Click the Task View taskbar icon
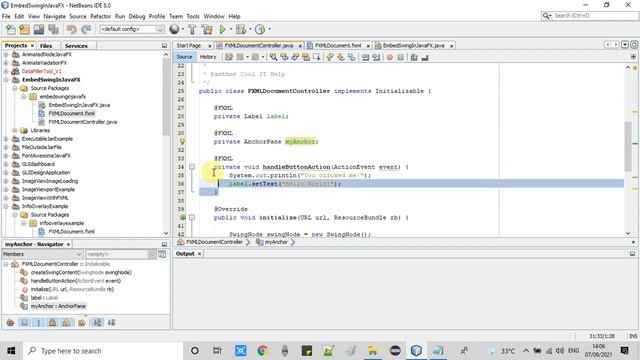 pos(217,351)
